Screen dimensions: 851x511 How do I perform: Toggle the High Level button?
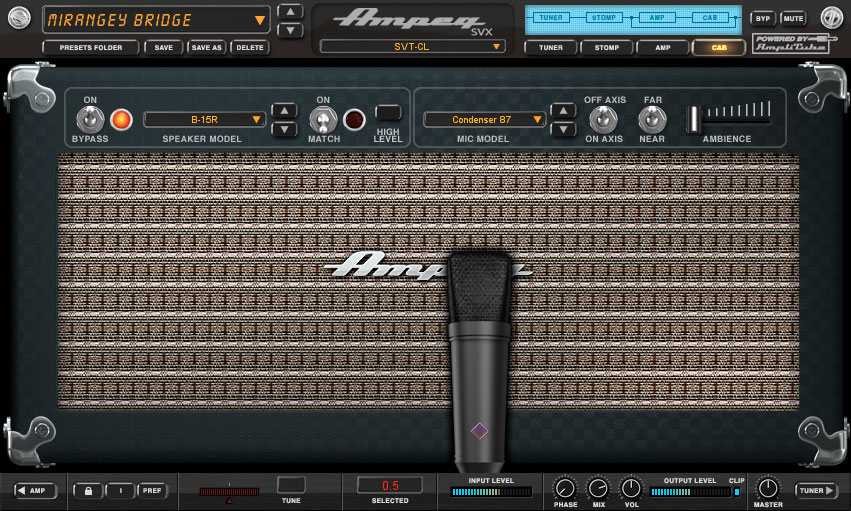pos(388,112)
